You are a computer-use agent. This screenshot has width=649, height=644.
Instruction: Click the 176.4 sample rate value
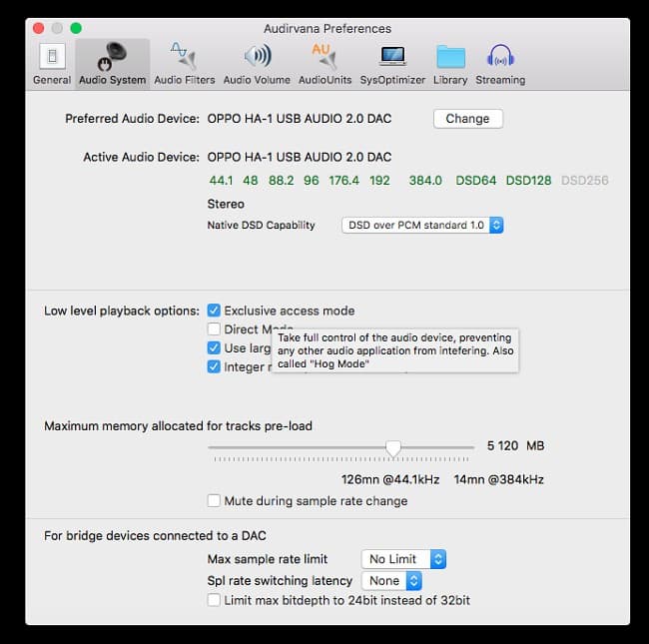343,181
